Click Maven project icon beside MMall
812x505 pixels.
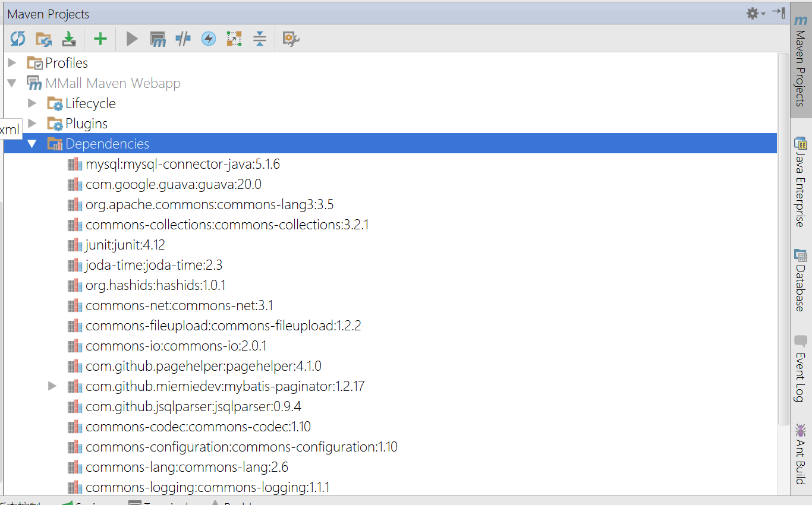34,83
